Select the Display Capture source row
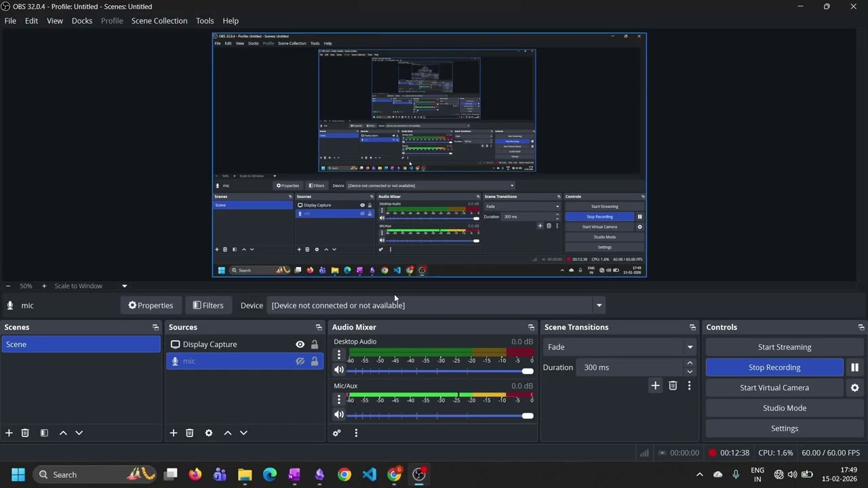868x488 pixels. (x=245, y=344)
